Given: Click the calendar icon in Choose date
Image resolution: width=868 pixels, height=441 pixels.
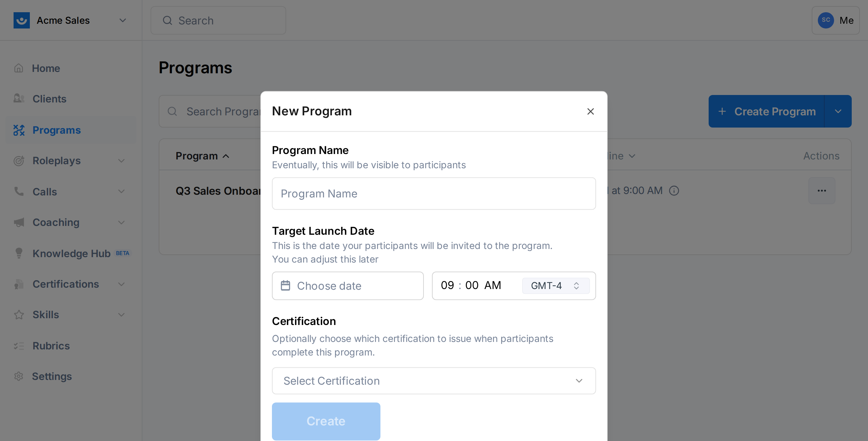Looking at the screenshot, I should pos(286,286).
